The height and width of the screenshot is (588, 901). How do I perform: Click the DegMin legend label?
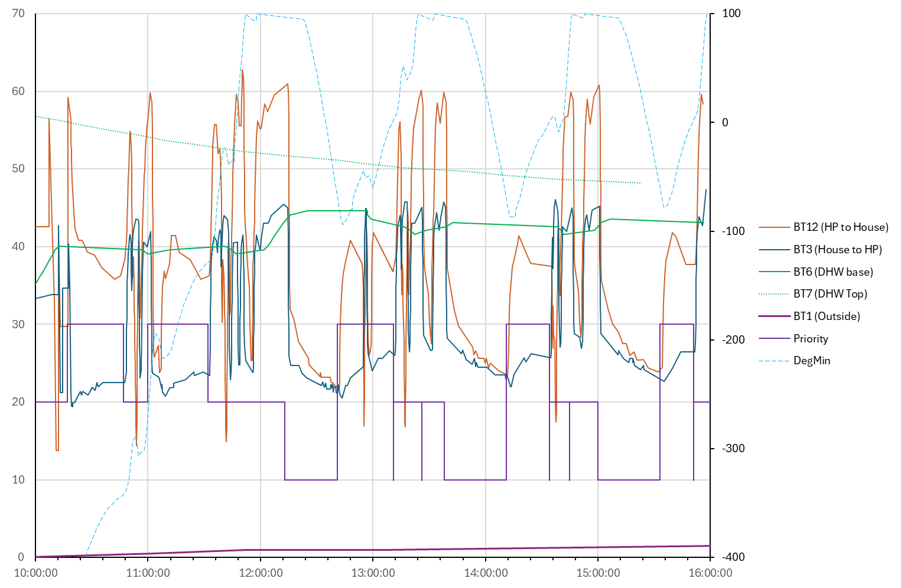[x=812, y=361]
